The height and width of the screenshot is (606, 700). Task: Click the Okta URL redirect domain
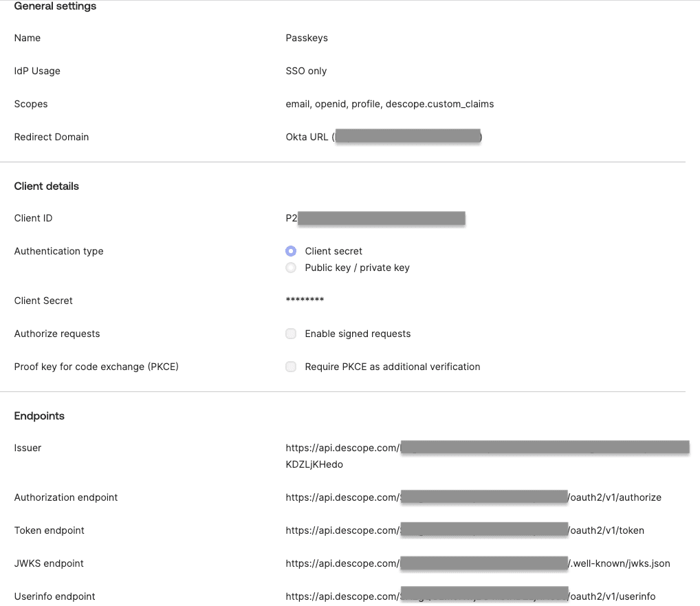(384, 136)
